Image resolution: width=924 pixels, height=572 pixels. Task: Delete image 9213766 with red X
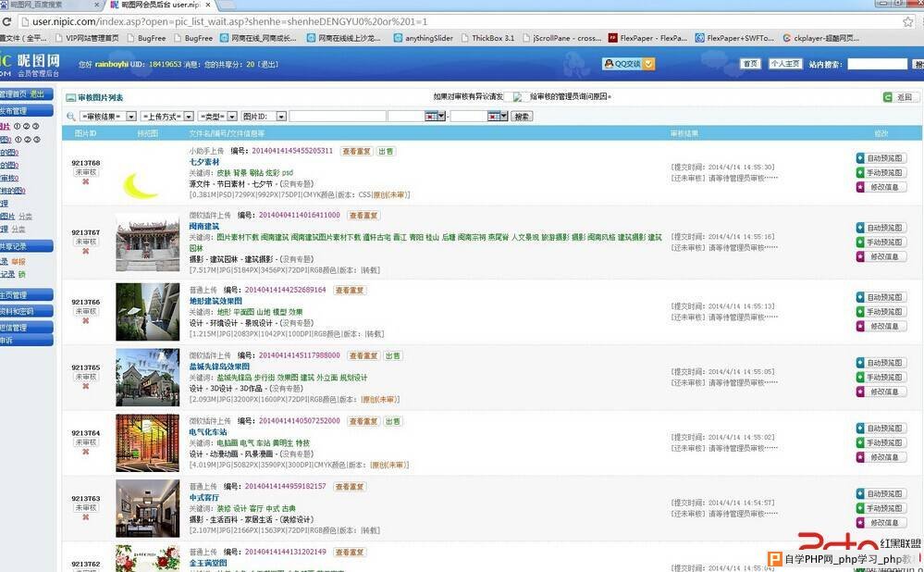[x=85, y=321]
